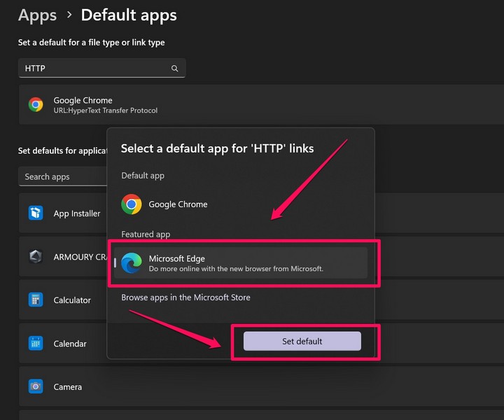Screen dimensions: 504x420
Task: Click the search magnifier in HTTP field
Action: 175,69
